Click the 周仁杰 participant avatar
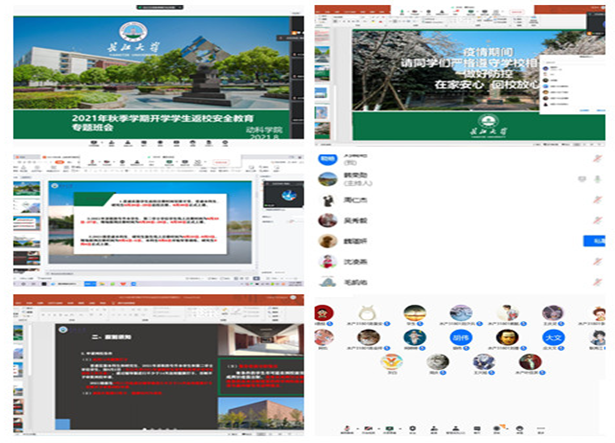Viewport: 615px width, 443px height. [325, 199]
